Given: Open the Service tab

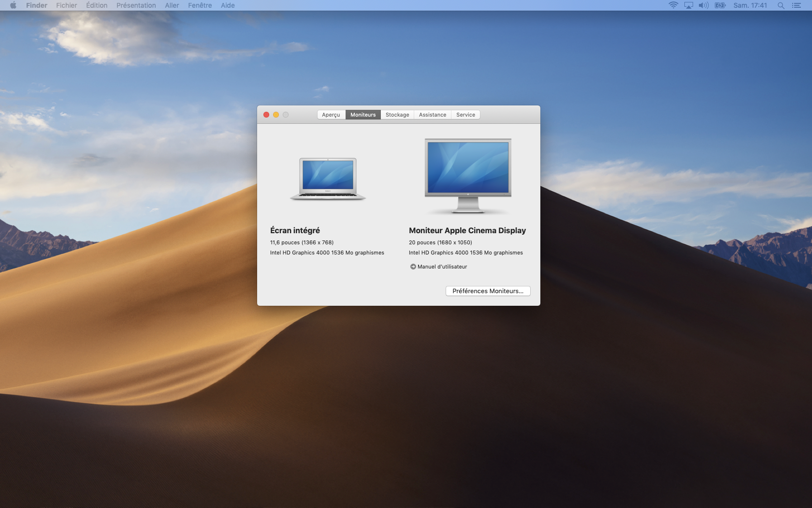Looking at the screenshot, I should point(465,115).
